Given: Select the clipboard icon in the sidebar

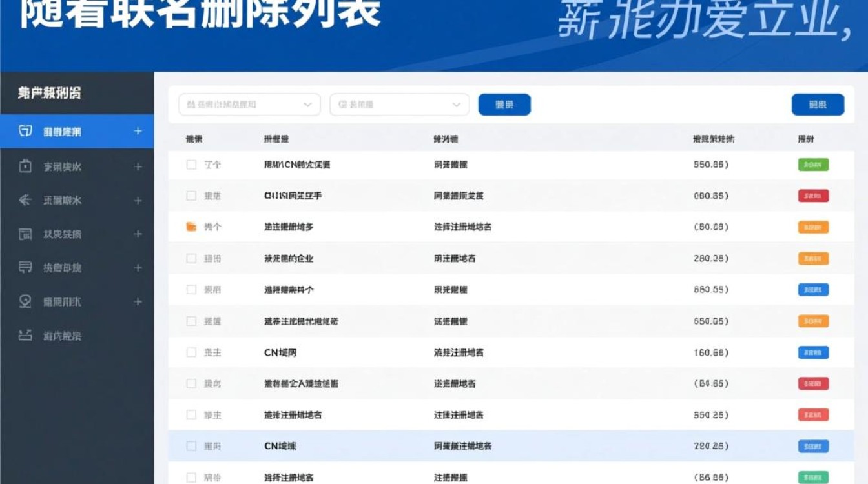Looking at the screenshot, I should (24, 166).
